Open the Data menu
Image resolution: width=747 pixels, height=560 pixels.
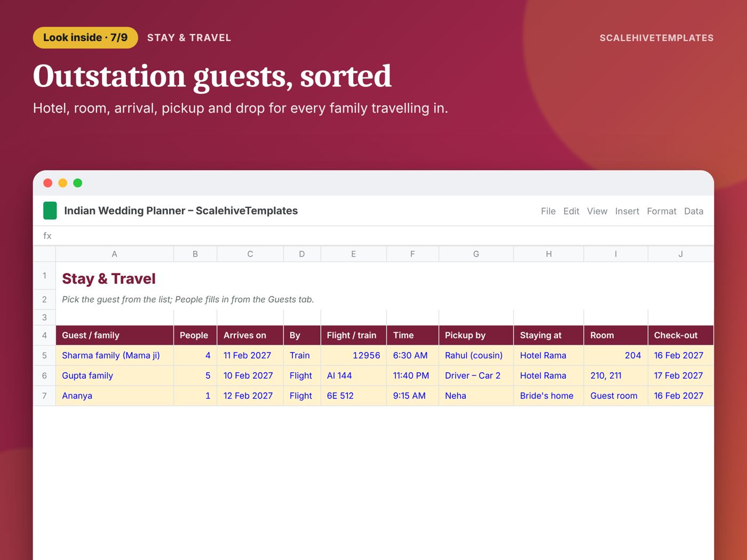(694, 211)
